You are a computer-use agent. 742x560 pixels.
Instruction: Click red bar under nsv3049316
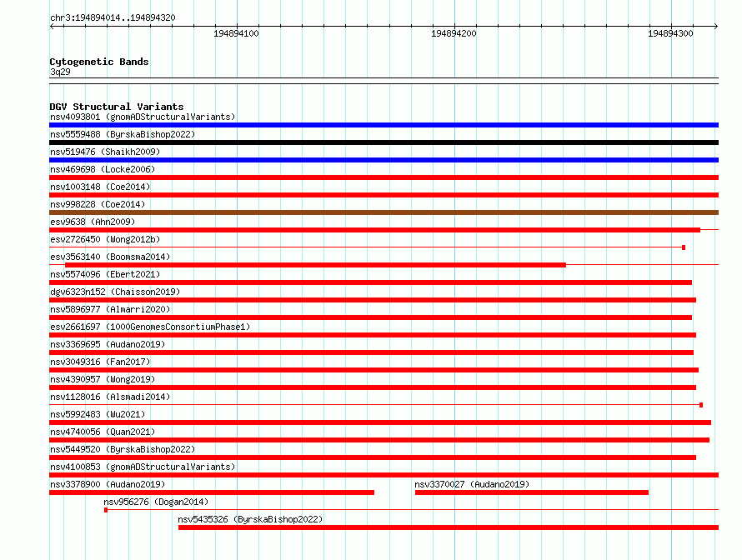pos(374,370)
